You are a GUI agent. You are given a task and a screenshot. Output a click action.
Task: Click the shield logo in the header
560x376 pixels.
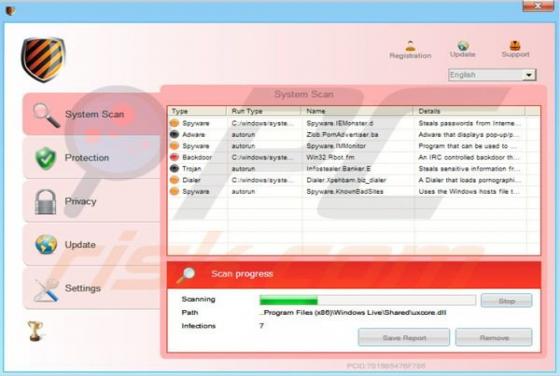coord(43,59)
